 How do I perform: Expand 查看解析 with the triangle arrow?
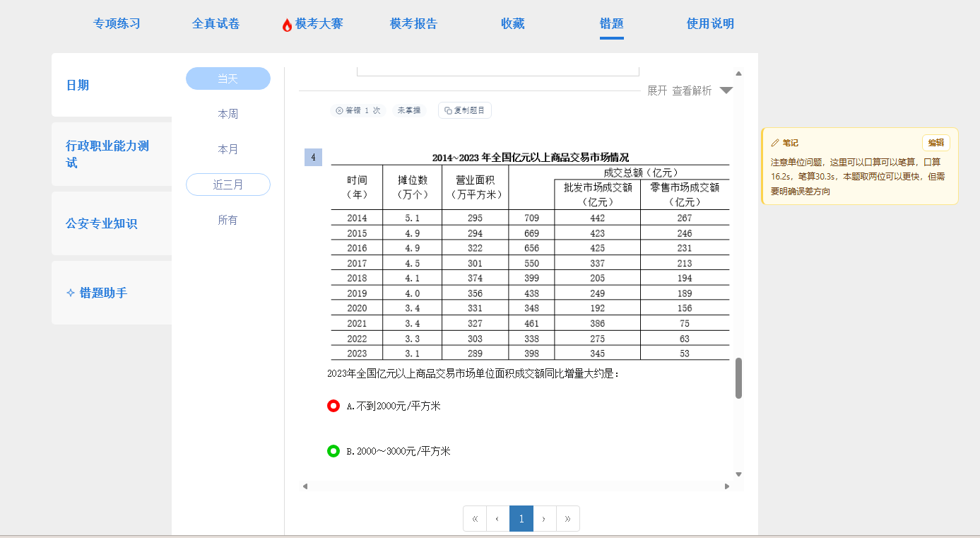click(x=726, y=90)
